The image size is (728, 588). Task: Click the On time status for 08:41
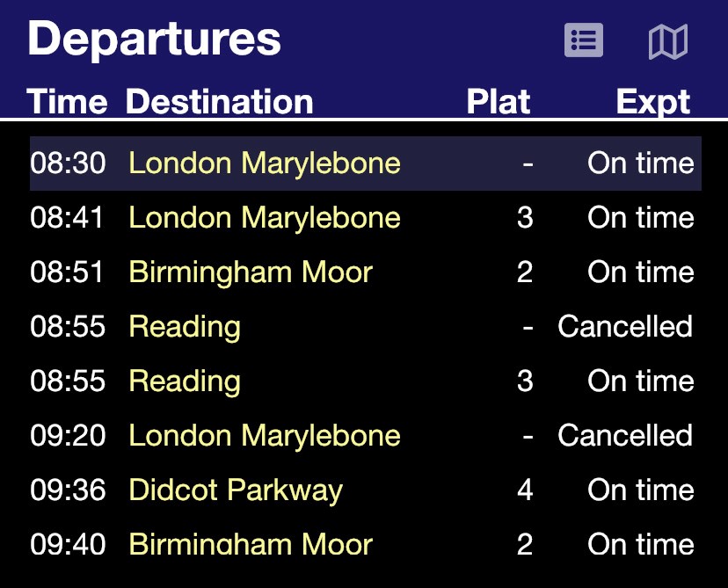coord(640,218)
